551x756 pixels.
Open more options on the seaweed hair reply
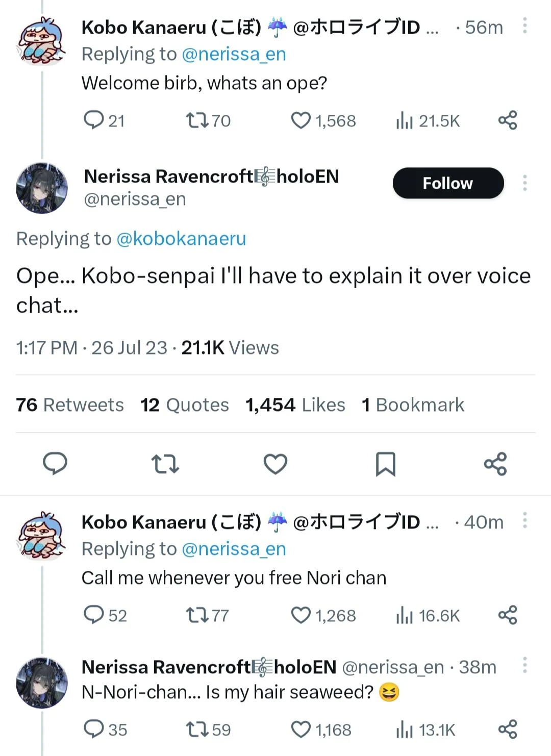coord(525,666)
